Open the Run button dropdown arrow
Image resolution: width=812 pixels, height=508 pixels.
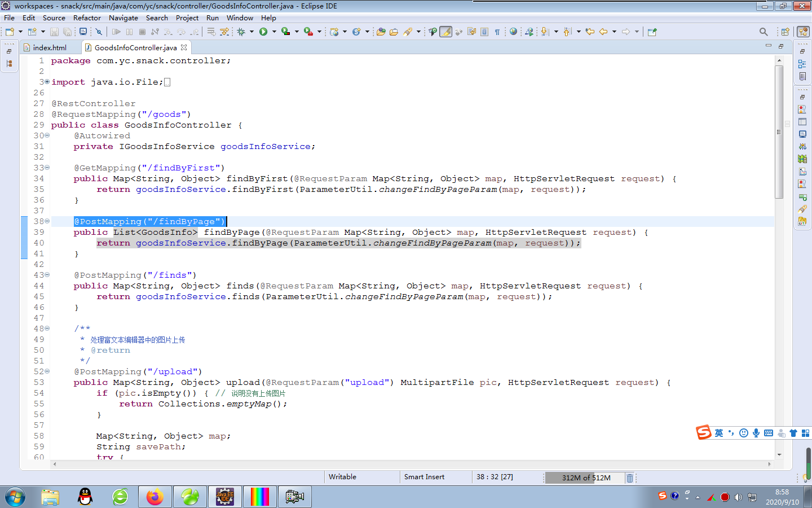(274, 32)
